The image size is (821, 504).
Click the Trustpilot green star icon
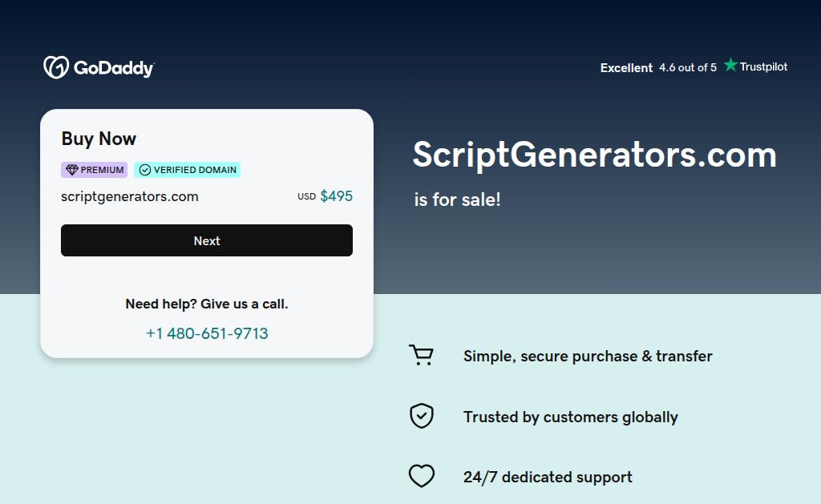coord(730,66)
